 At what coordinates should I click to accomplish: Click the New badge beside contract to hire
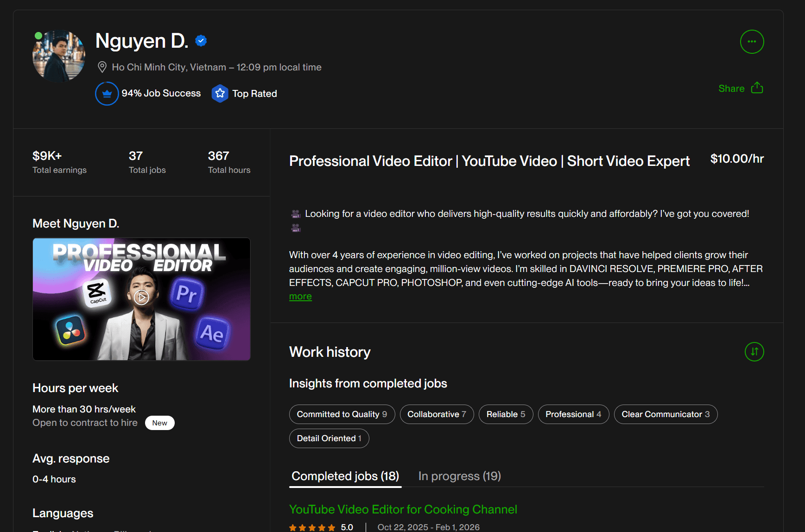coord(159,423)
